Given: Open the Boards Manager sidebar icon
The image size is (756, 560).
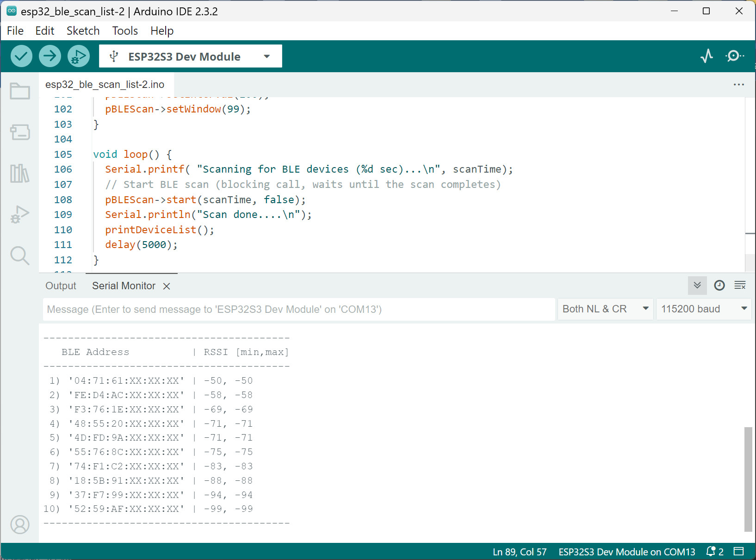Looking at the screenshot, I should click(20, 132).
